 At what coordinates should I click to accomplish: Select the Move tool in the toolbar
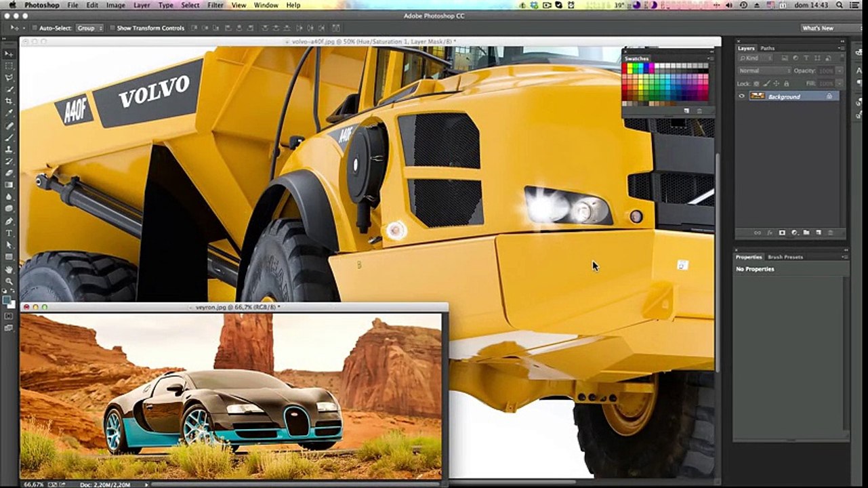tap(9, 54)
